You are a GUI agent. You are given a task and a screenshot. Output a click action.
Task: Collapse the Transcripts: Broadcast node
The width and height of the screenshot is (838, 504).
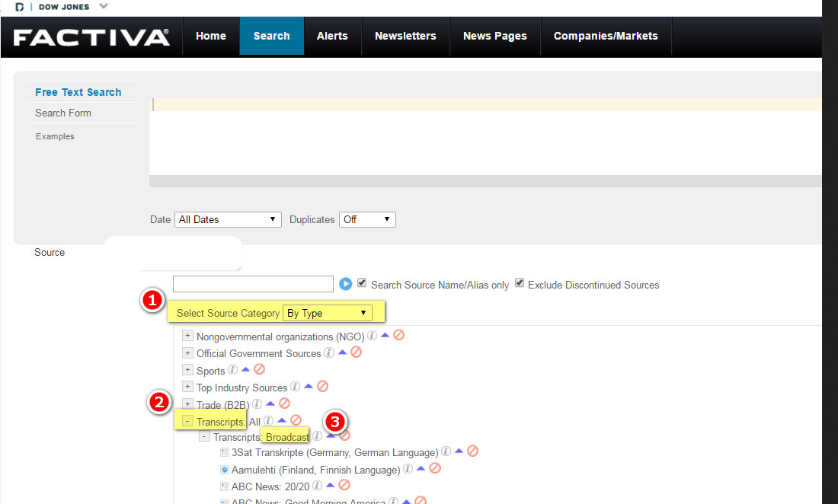204,437
